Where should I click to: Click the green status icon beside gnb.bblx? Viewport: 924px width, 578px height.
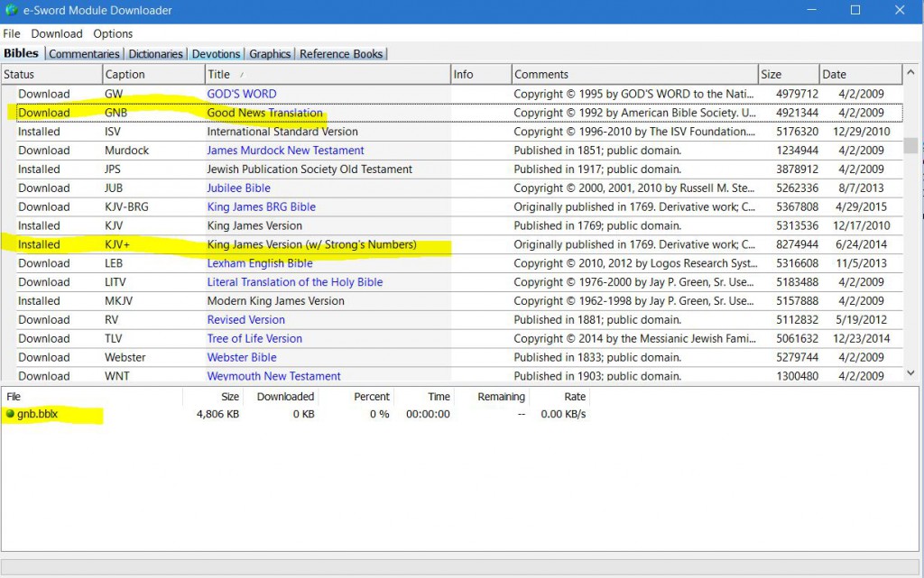(10, 414)
